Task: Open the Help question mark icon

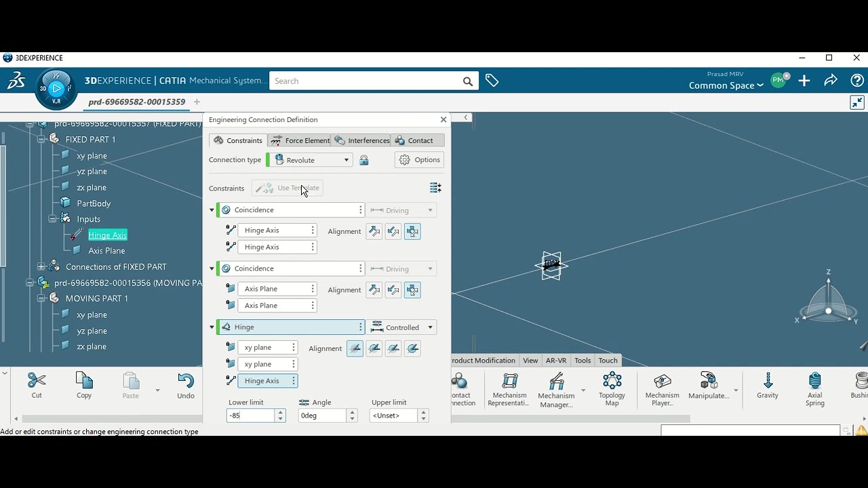Action: (x=857, y=81)
